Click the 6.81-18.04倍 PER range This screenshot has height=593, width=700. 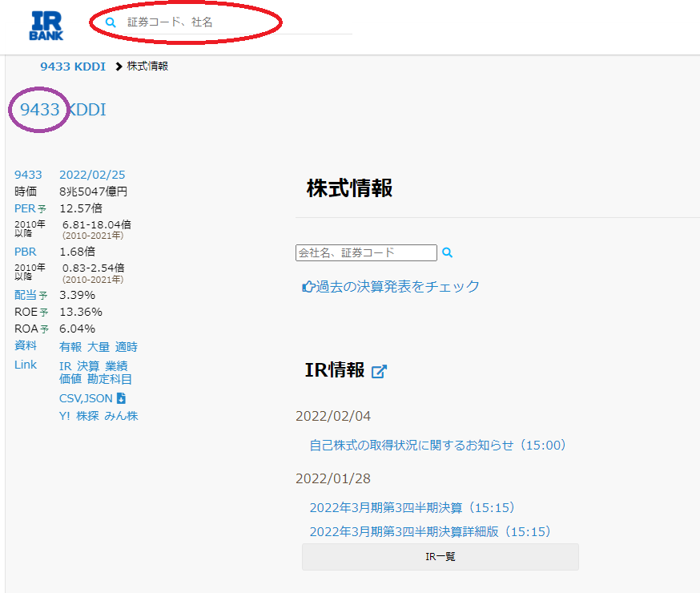point(97,224)
